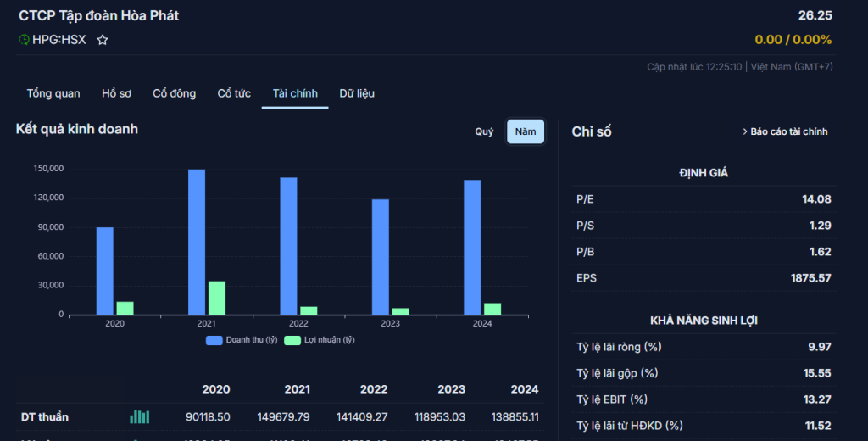
Task: Open the Dữ liệu tab
Action: pos(357,93)
